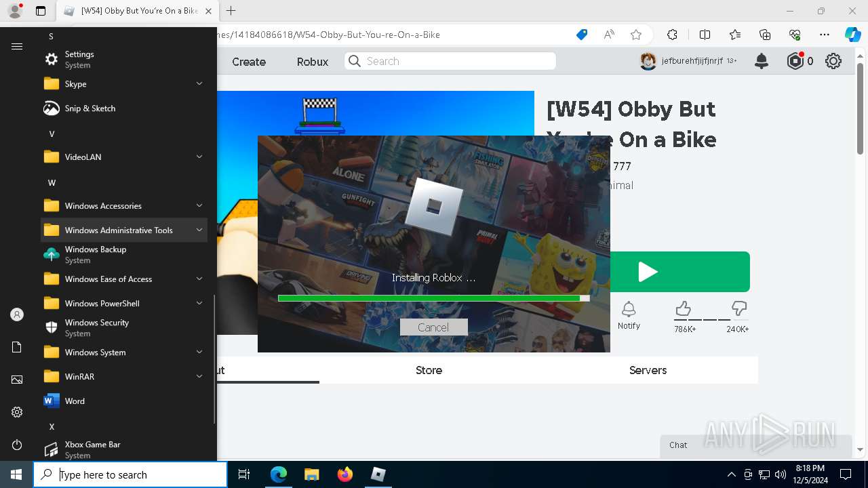The height and width of the screenshot is (488, 868).
Task: Toggle Edge split screen icon
Action: pyautogui.click(x=705, y=35)
